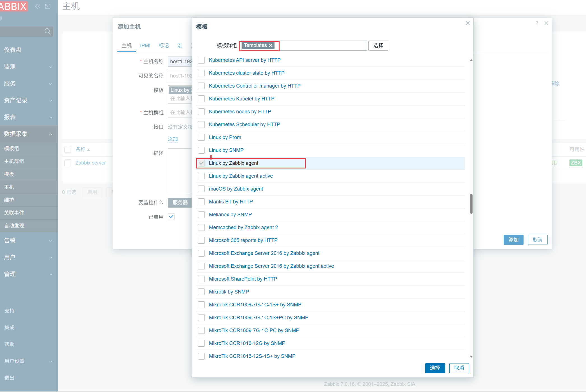Expand the 告警 sidebar menu
586x392 pixels.
pos(29,240)
